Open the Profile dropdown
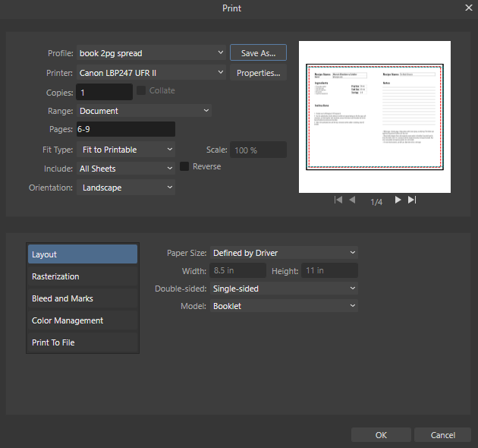This screenshot has width=478, height=448. 151,53
